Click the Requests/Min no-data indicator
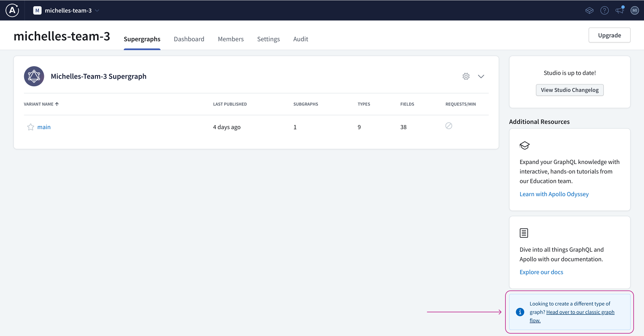This screenshot has height=336, width=644. [449, 126]
